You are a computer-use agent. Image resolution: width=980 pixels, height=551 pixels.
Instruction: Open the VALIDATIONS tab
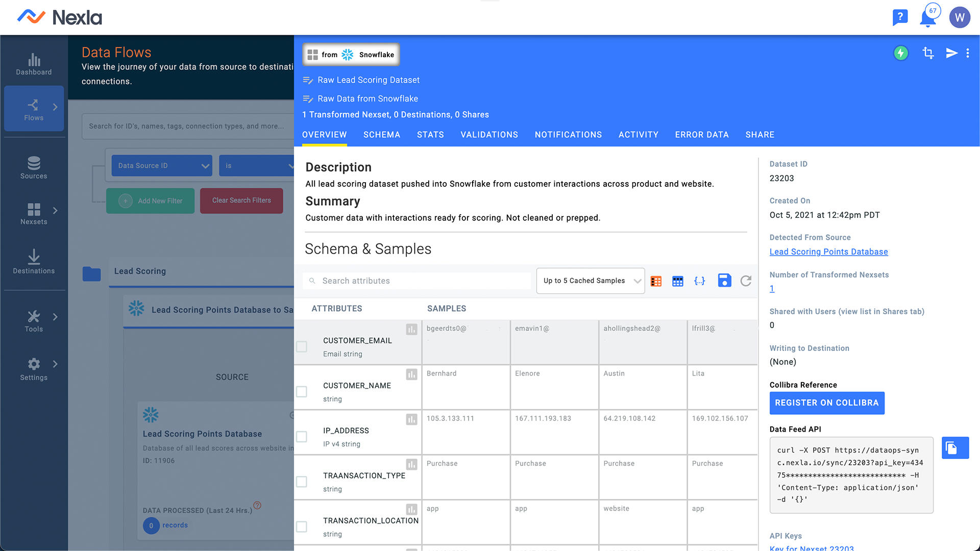click(x=489, y=135)
